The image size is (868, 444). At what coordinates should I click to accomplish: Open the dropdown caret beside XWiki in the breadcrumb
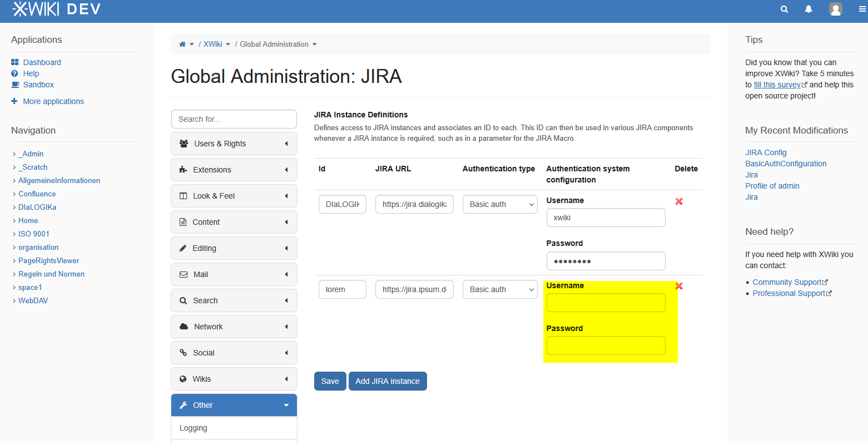point(228,45)
